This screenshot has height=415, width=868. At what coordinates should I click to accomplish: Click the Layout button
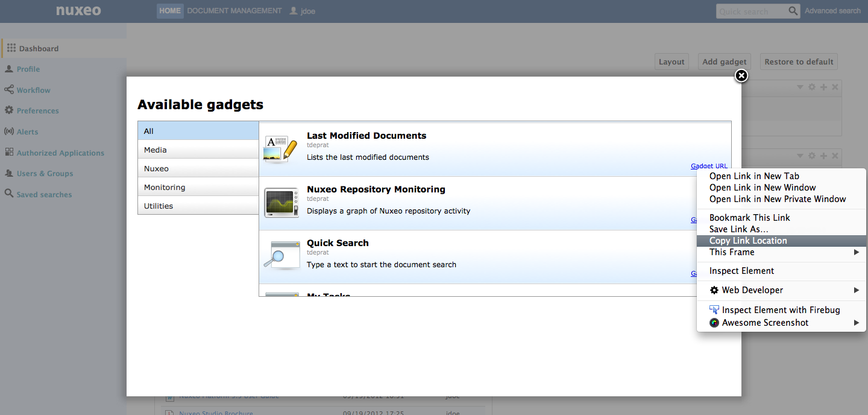pyautogui.click(x=671, y=62)
